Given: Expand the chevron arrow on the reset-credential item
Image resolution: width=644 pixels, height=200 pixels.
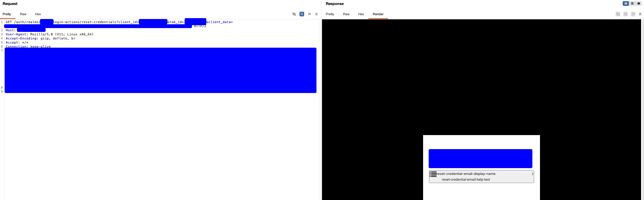Looking at the screenshot, I should tap(532, 174).
